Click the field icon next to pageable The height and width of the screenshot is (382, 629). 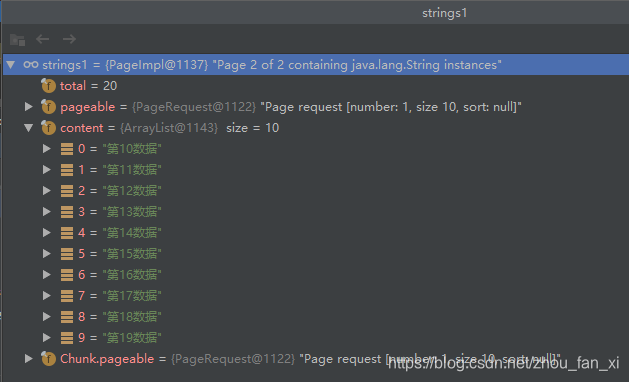tap(48, 106)
